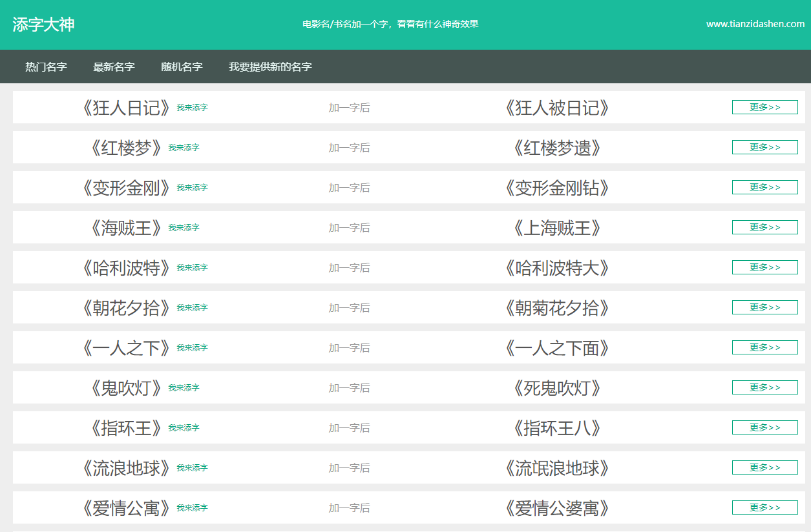Open 更多>> for 爱情公婆寓
811x532 pixels.
[x=764, y=507]
